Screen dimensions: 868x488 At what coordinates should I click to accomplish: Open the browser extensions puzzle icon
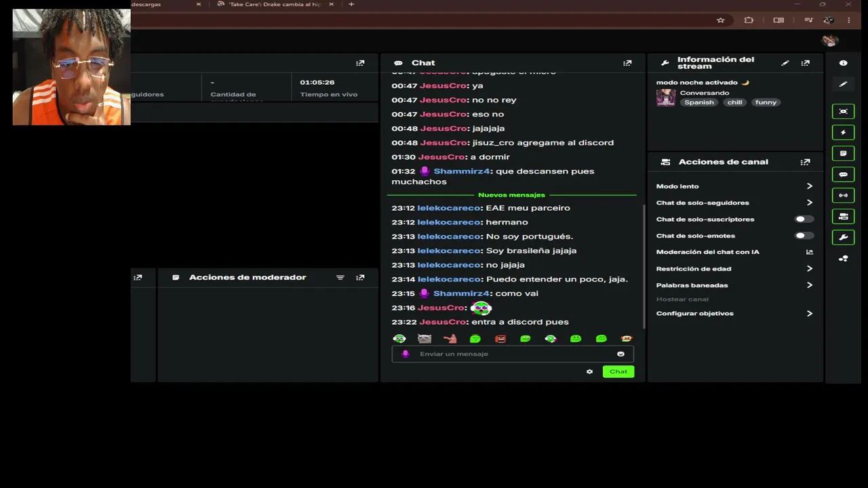(749, 20)
